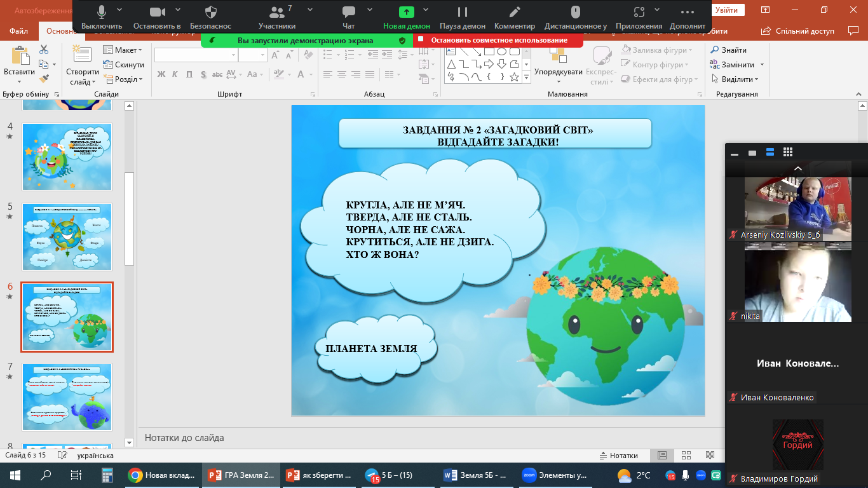Expand Розділ section dropdown
Image resolution: width=868 pixels, height=488 pixels.
(x=123, y=79)
